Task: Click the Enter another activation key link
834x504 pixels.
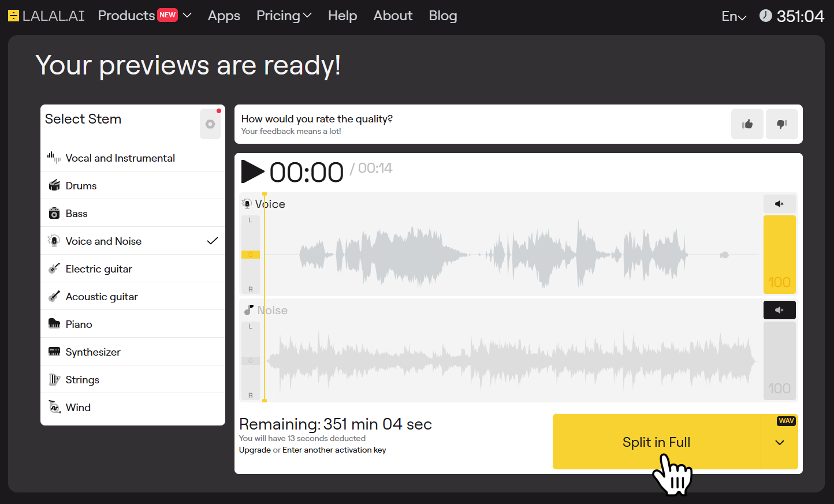Action: click(x=334, y=450)
